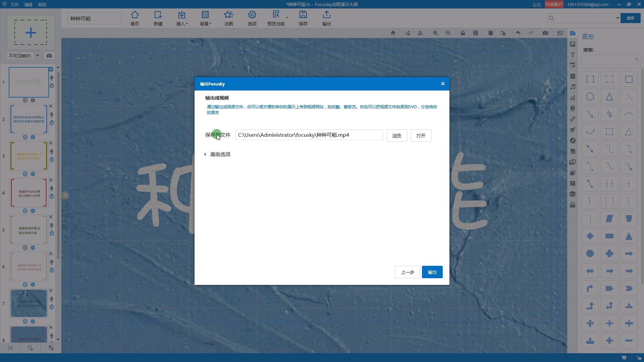Select the chart tool in sidebar
Image resolution: width=644 pixels, height=362 pixels.
coord(573,98)
